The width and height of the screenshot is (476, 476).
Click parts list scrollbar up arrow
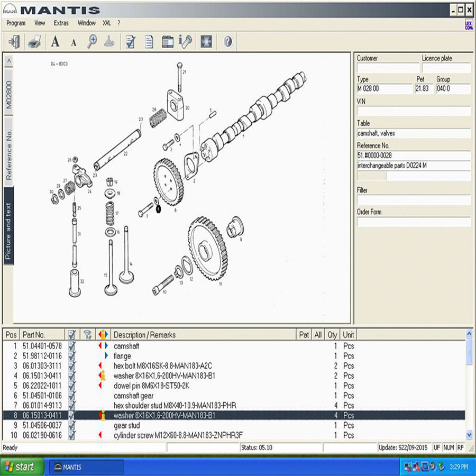point(469,334)
